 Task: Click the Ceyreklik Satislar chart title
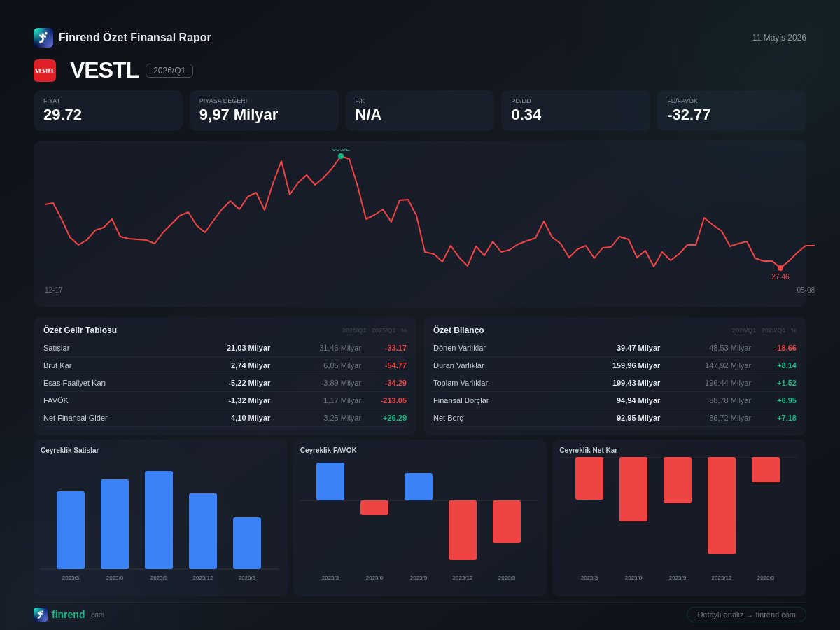pyautogui.click(x=70, y=450)
